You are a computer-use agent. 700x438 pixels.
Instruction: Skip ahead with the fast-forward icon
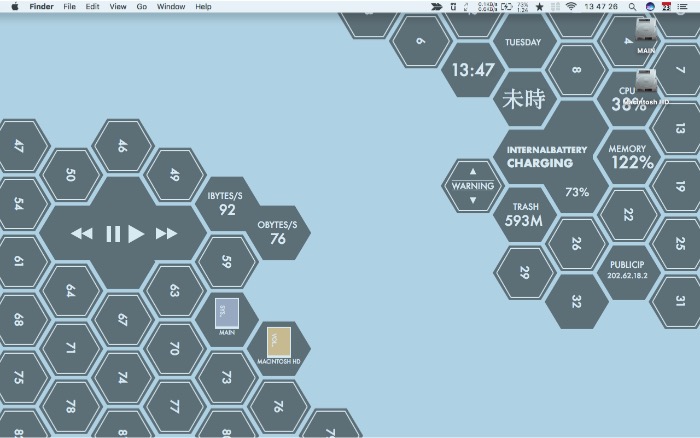tap(166, 234)
